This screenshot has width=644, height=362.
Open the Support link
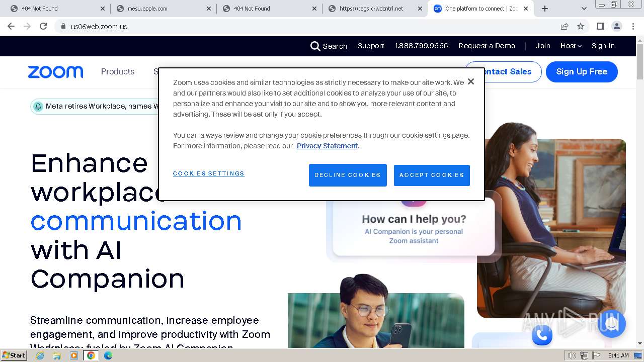(x=371, y=46)
